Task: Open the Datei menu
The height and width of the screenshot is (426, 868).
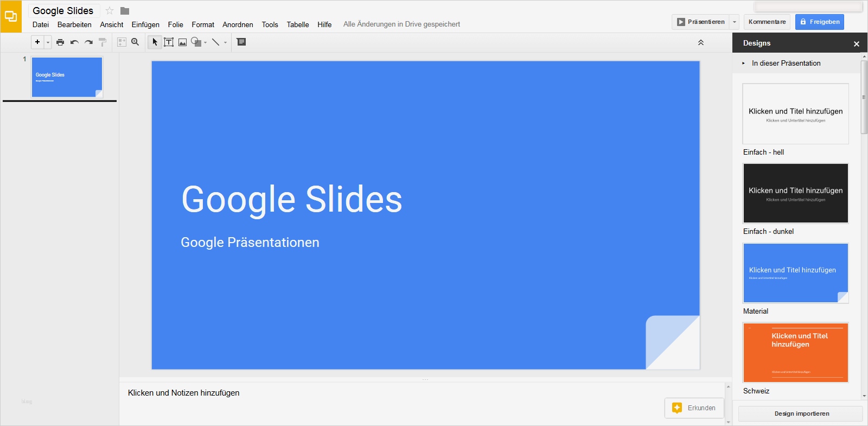Action: click(x=41, y=24)
